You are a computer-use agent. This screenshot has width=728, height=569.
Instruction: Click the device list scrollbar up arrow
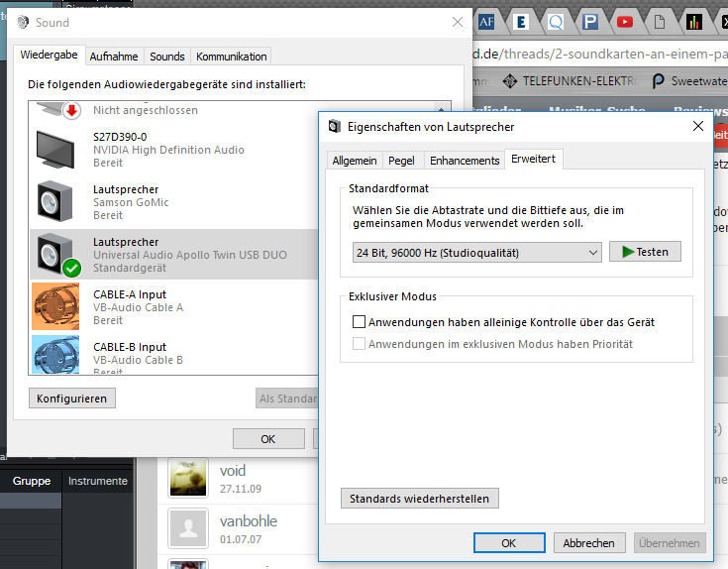tap(441, 108)
